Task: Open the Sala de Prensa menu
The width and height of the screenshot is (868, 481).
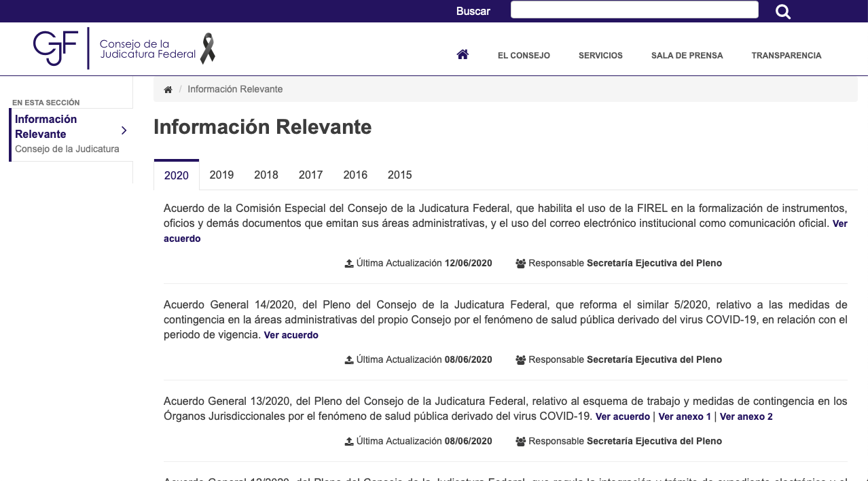Action: (x=687, y=56)
